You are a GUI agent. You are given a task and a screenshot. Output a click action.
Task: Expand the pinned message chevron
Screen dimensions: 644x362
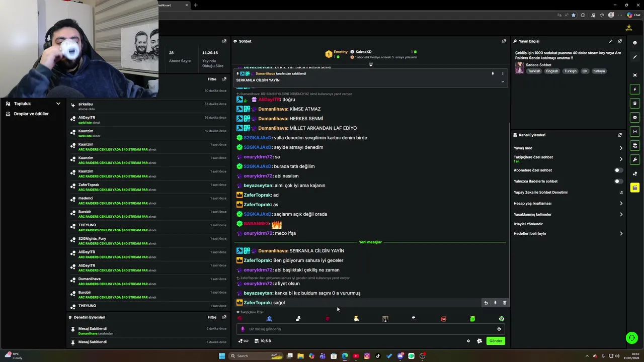click(503, 81)
